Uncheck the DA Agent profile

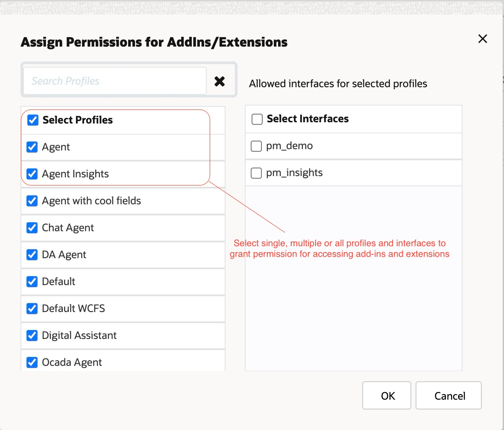(x=32, y=254)
